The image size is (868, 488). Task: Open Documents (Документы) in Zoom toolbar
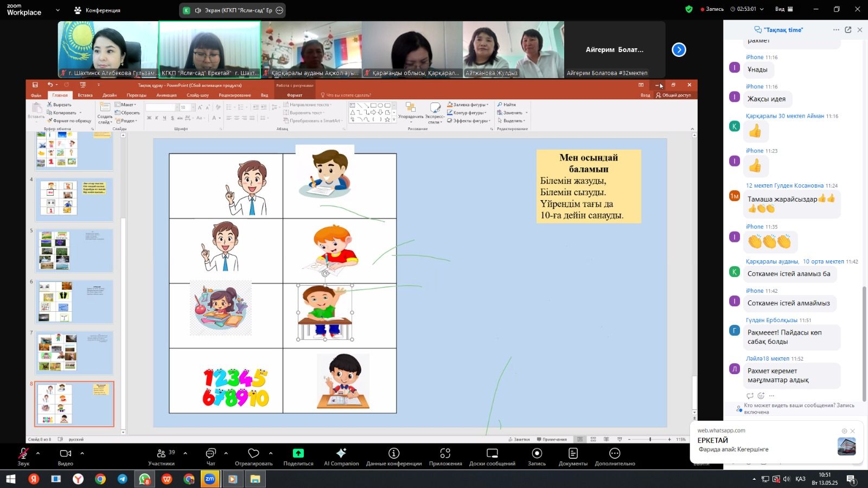573,454
